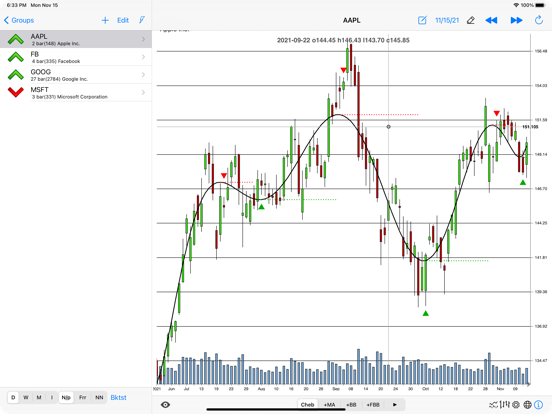Add a new symbol with plus icon
This screenshot has width=552, height=414.
pyautogui.click(x=105, y=20)
